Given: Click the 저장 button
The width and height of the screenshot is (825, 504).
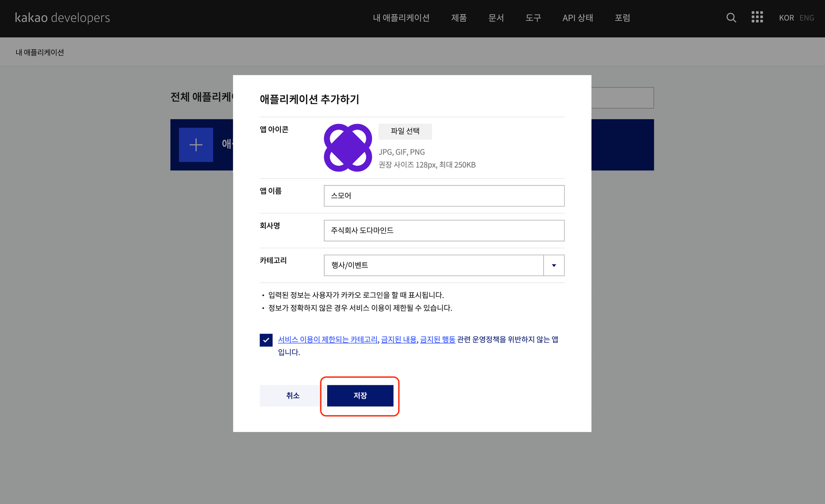Looking at the screenshot, I should point(360,396).
